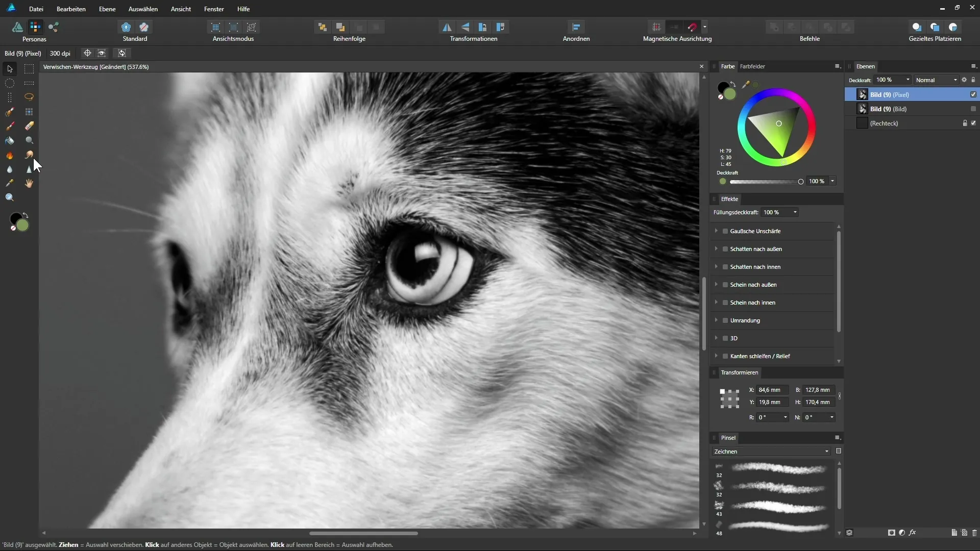Viewport: 980px width, 551px height.
Task: Select the sharpen cone tool
Action: pyautogui.click(x=29, y=169)
